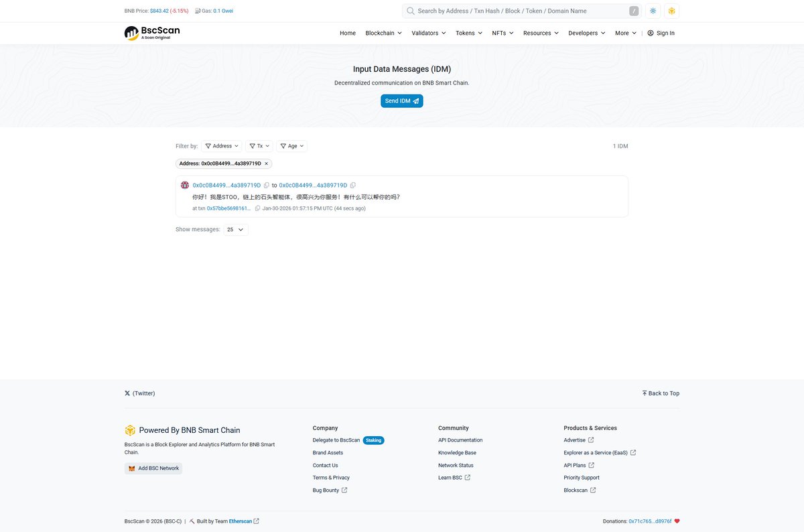The image size is (804, 532).
Task: Remove the Address 0x0c0B4499 filter chip
Action: click(266, 163)
